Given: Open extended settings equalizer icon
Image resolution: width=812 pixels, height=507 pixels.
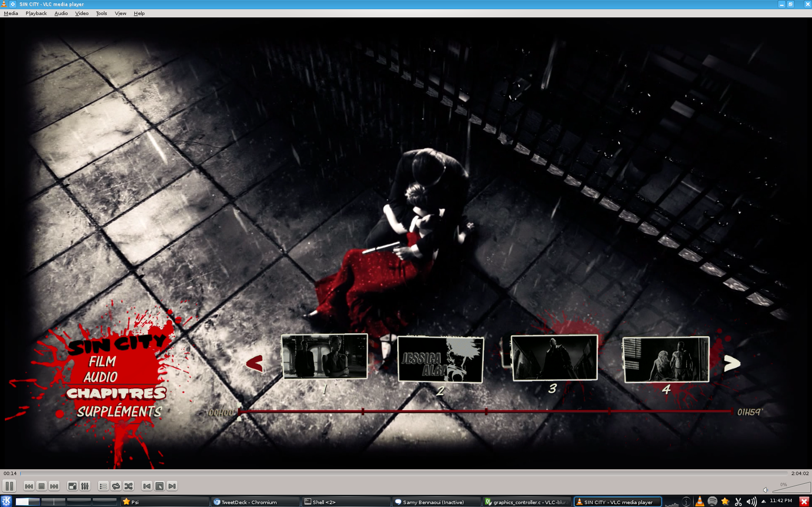Looking at the screenshot, I should pyautogui.click(x=85, y=486).
